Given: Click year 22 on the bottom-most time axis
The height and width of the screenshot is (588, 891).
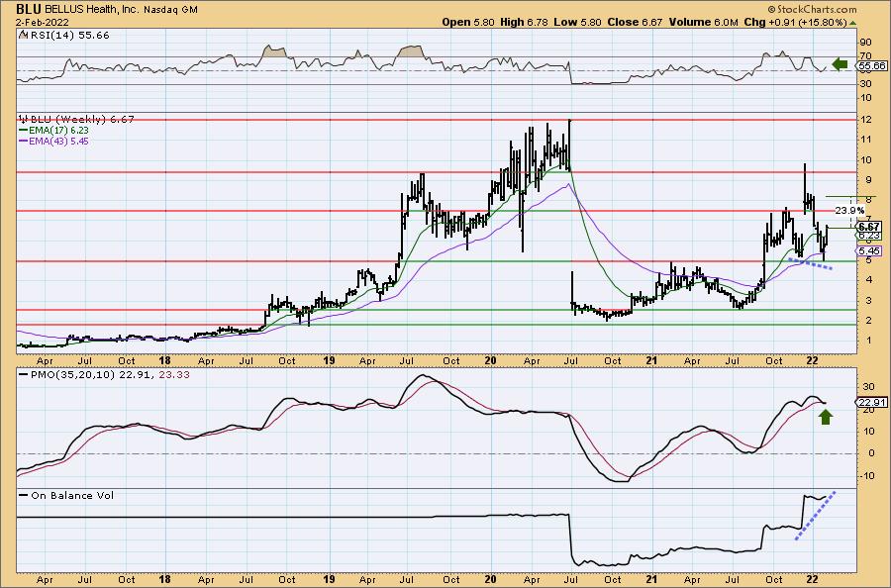Looking at the screenshot, I should point(813,579).
